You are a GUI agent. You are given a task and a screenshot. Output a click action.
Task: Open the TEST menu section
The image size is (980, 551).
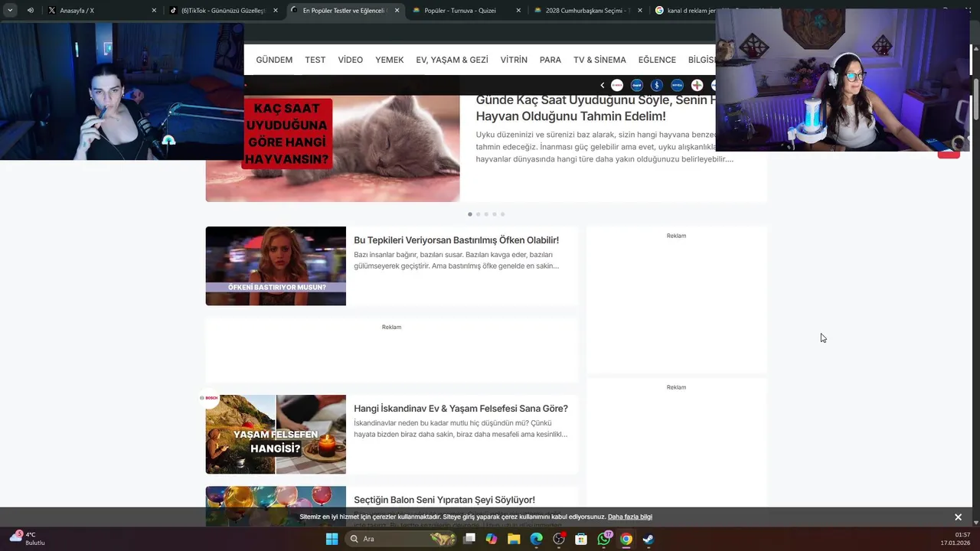315,60
